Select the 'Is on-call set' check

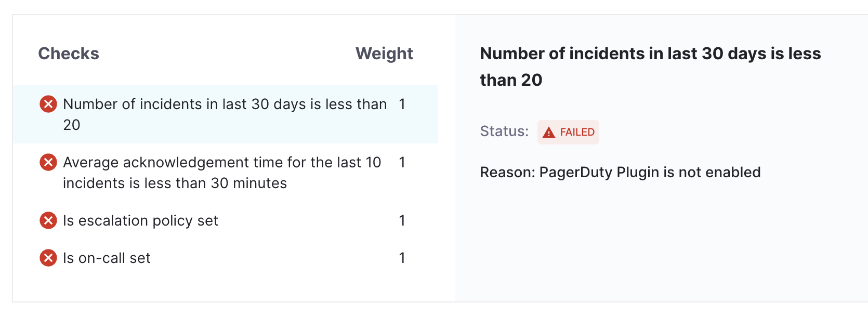click(x=107, y=258)
